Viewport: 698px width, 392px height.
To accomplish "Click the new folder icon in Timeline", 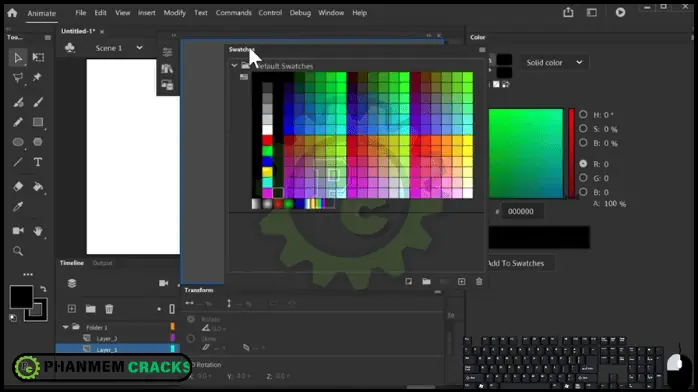I will tap(90, 309).
